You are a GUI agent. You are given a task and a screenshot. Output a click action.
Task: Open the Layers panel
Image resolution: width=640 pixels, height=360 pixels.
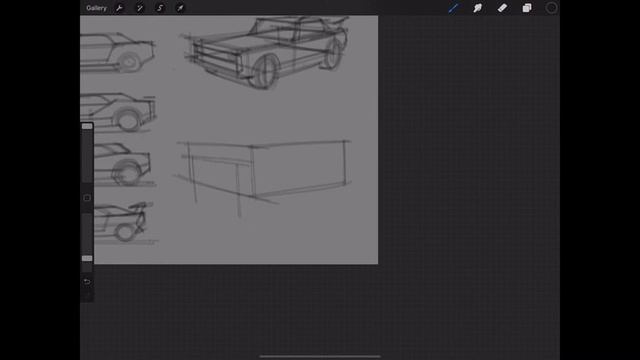tap(527, 8)
